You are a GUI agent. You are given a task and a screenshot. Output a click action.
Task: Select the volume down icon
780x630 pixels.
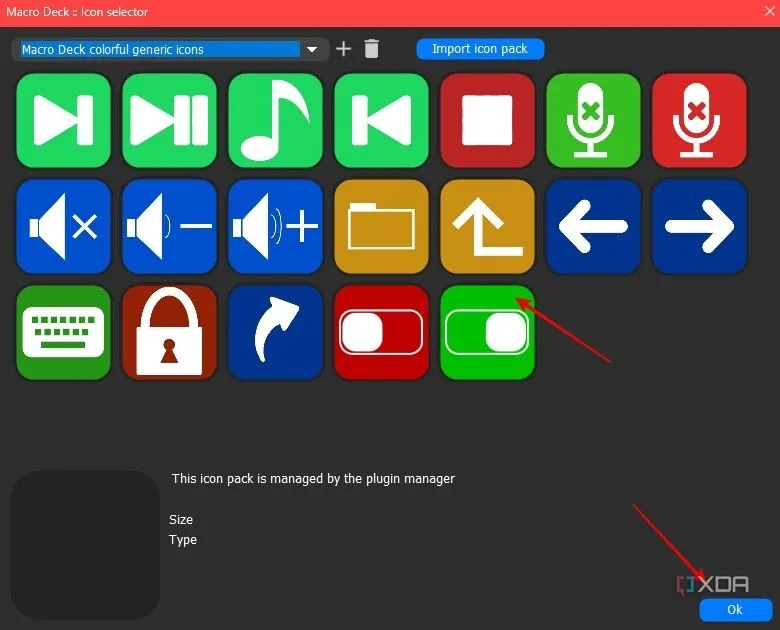click(169, 226)
